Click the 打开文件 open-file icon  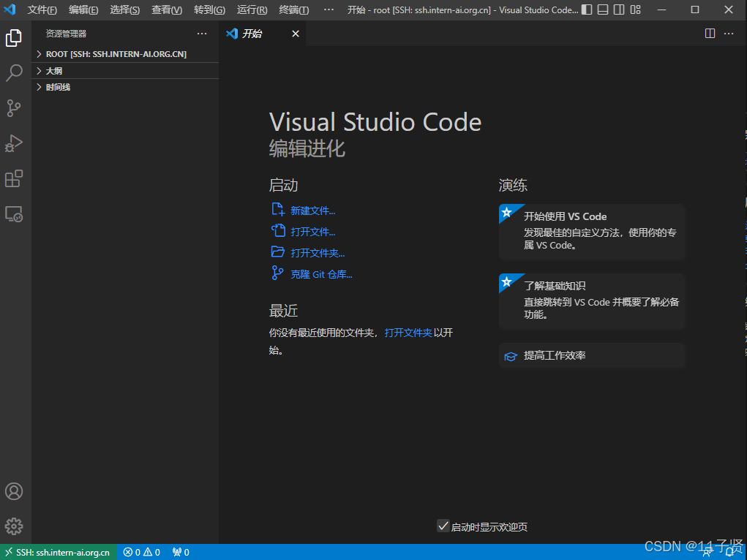278,230
